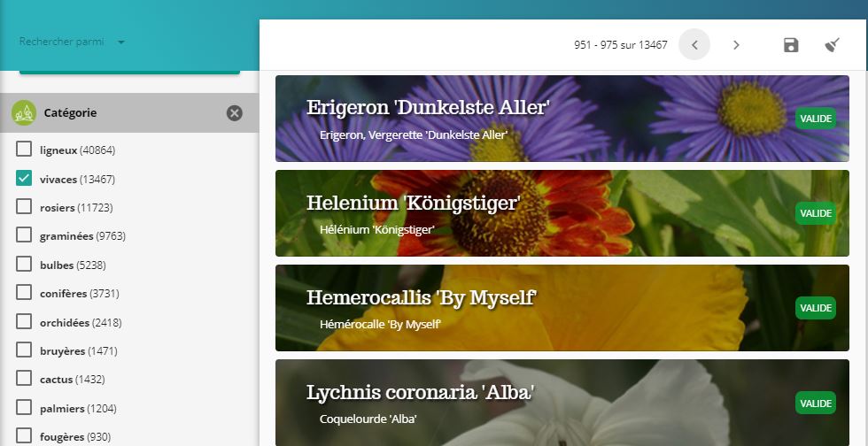Image resolution: width=868 pixels, height=446 pixels.
Task: Uncheck the vivaces category checkbox
Action: tap(24, 178)
